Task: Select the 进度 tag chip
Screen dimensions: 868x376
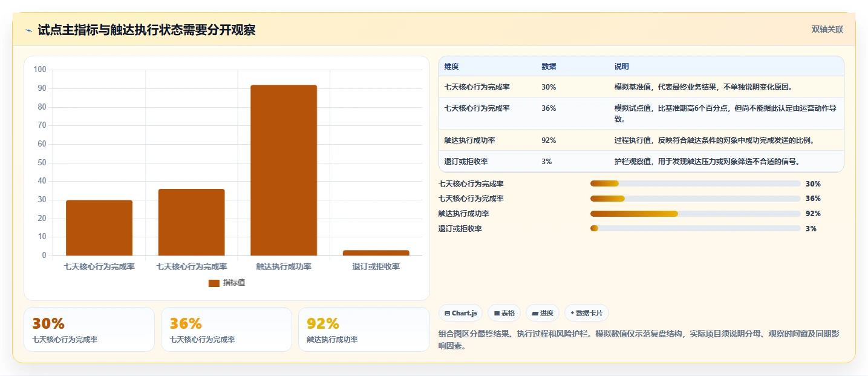Action: tap(543, 313)
